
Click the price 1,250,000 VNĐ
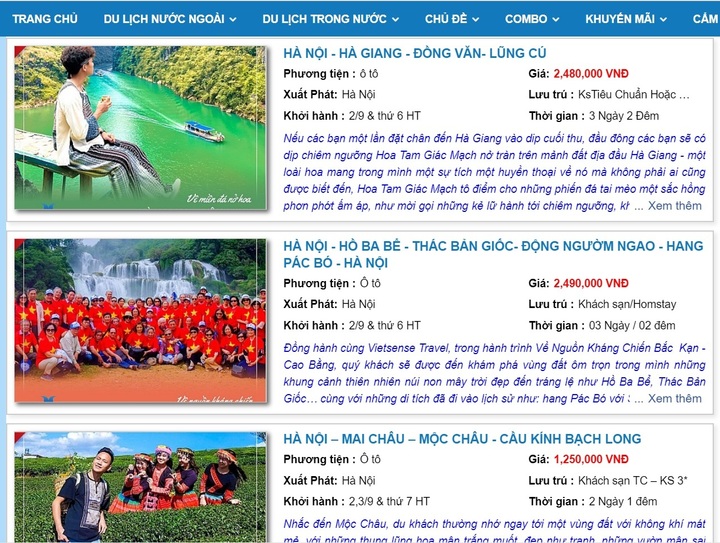coord(591,459)
